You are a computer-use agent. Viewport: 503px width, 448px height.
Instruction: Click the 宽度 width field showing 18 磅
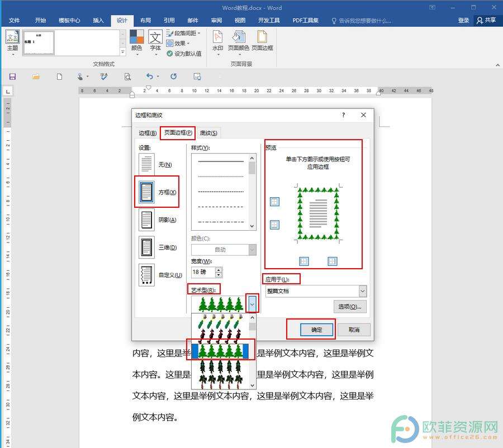pos(203,272)
